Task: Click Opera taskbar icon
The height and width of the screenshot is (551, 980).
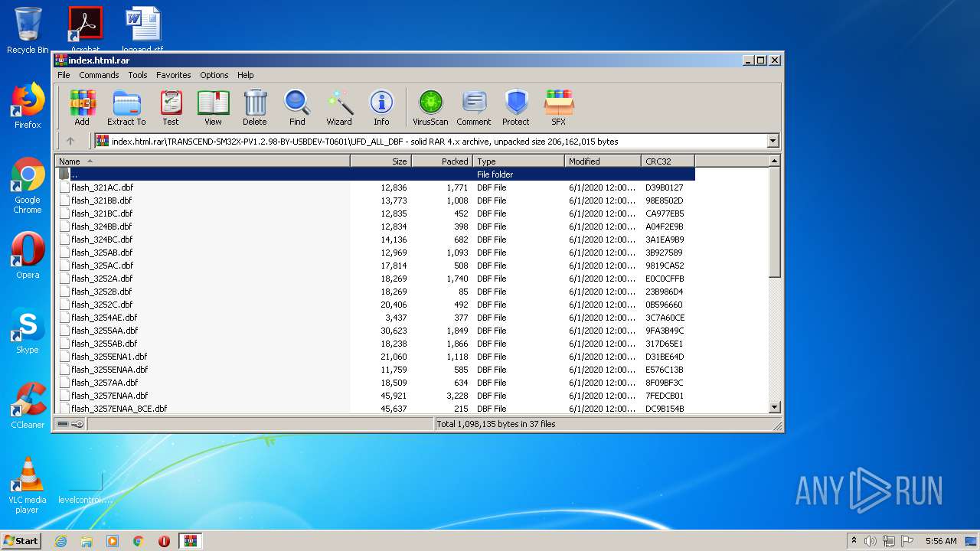Action: click(164, 541)
